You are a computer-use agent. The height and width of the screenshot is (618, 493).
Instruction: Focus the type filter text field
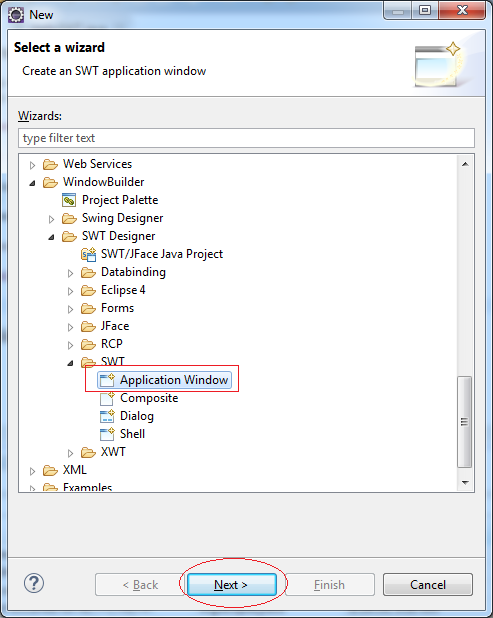246,138
